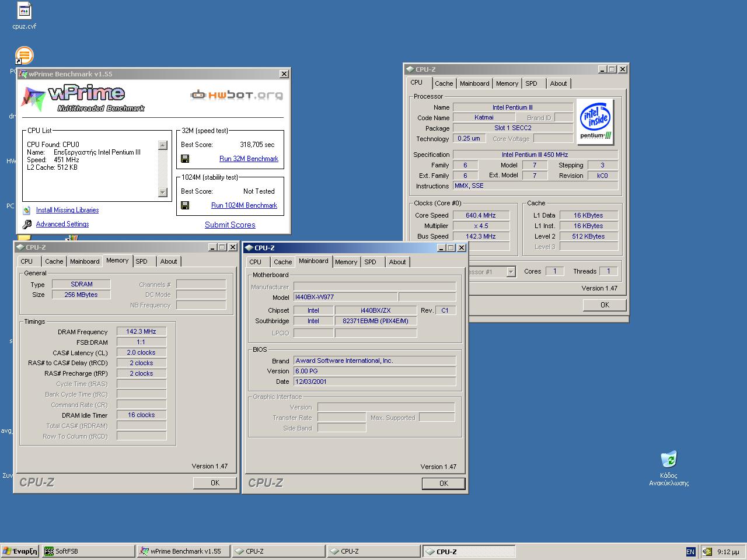Click the floppy save icon beside Run 1024M Benchmark
Screen dimensions: 747x560
coord(185,205)
